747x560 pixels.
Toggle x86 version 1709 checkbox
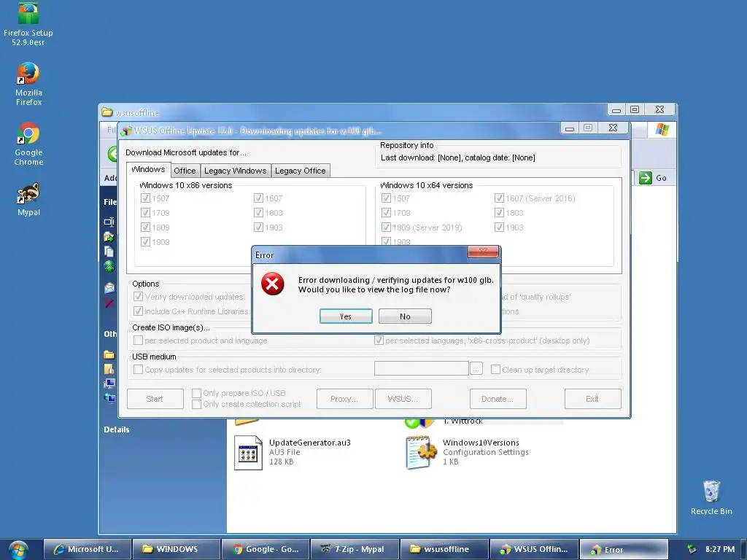coord(146,213)
